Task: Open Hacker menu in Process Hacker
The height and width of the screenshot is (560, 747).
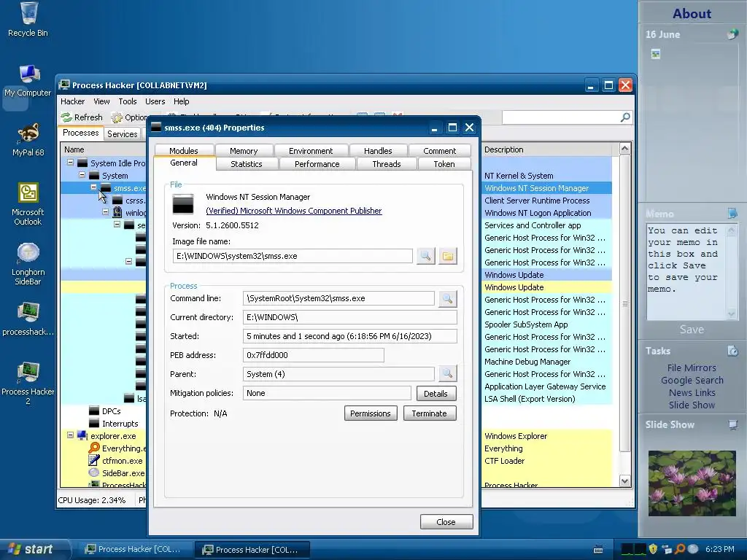Action: pos(72,101)
